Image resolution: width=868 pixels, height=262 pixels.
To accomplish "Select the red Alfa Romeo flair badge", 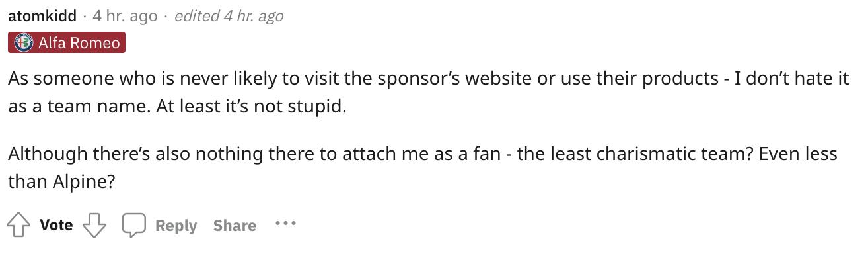I will pyautogui.click(x=67, y=43).
